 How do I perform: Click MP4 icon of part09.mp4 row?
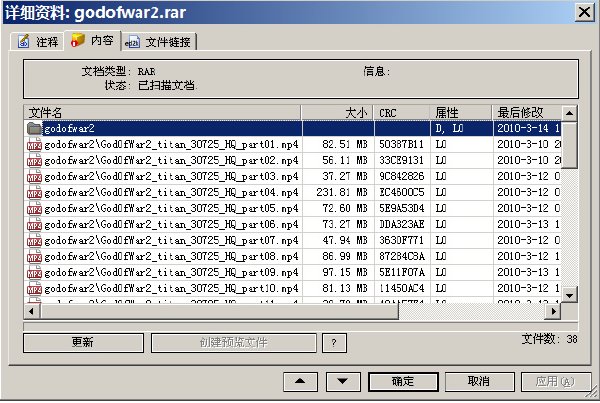[x=34, y=272]
